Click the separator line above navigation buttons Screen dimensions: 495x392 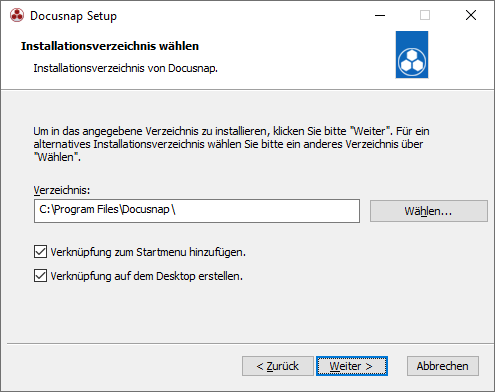click(250, 343)
